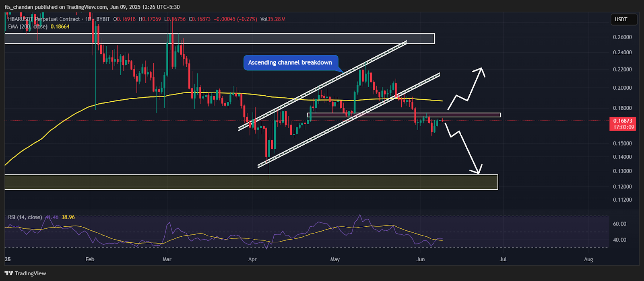Image resolution: width=644 pixels, height=281 pixels.
Task: Select the Ascending channel breakdown callout
Action: tap(290, 62)
